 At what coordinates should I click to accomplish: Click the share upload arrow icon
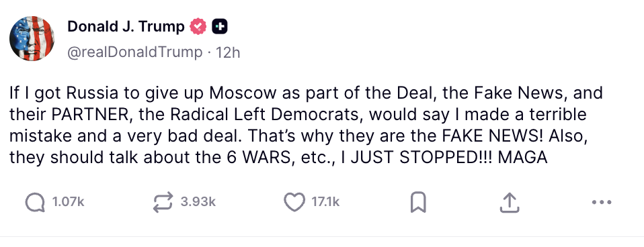coord(510,203)
